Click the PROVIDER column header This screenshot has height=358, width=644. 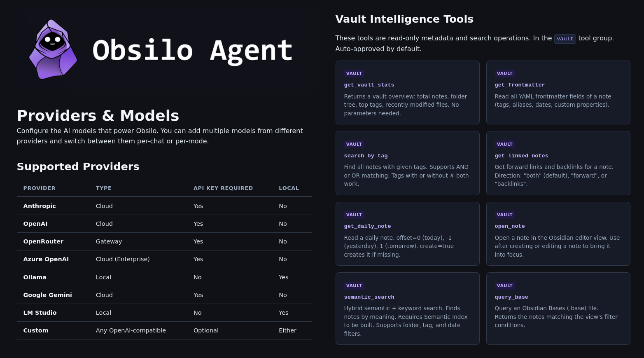(x=39, y=188)
